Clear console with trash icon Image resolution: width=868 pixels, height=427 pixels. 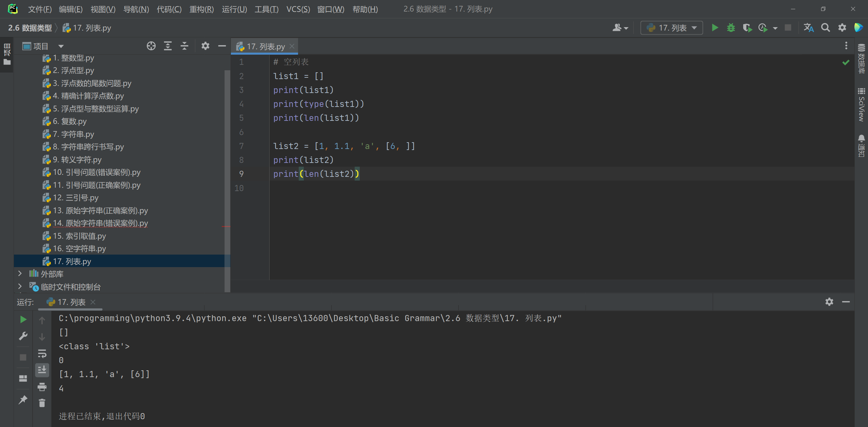(42, 403)
